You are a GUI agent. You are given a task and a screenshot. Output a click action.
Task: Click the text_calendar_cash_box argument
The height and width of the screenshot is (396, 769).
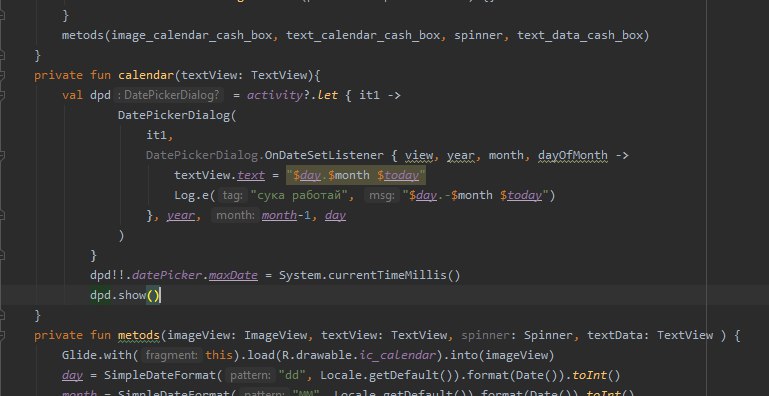pos(363,35)
